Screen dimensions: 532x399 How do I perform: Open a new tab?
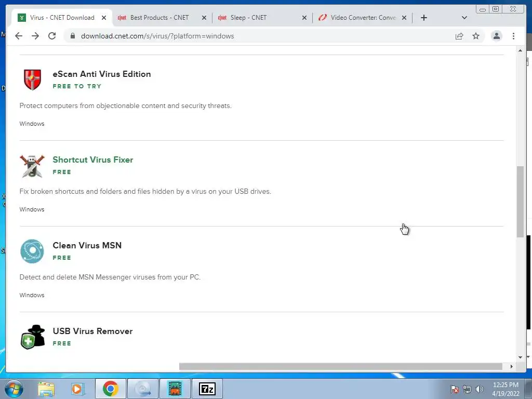point(424,18)
